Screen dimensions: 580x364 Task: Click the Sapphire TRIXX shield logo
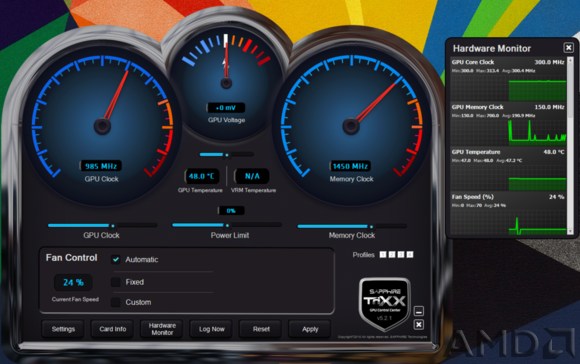[x=385, y=303]
